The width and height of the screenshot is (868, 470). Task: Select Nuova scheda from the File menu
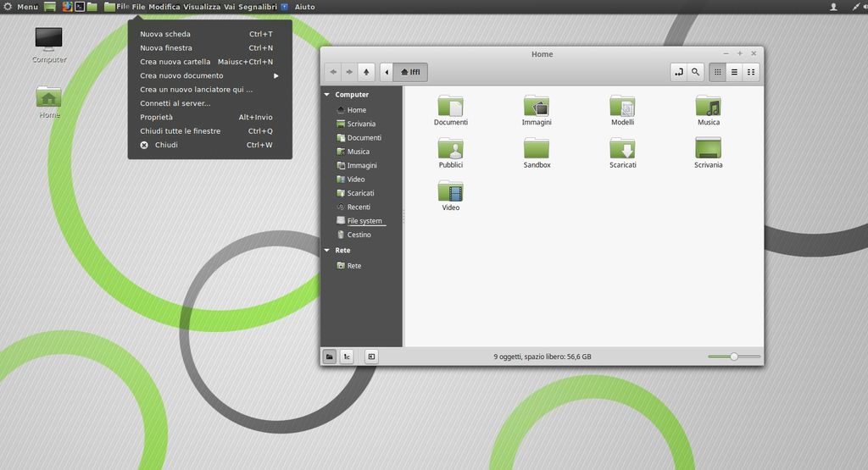[x=165, y=34]
